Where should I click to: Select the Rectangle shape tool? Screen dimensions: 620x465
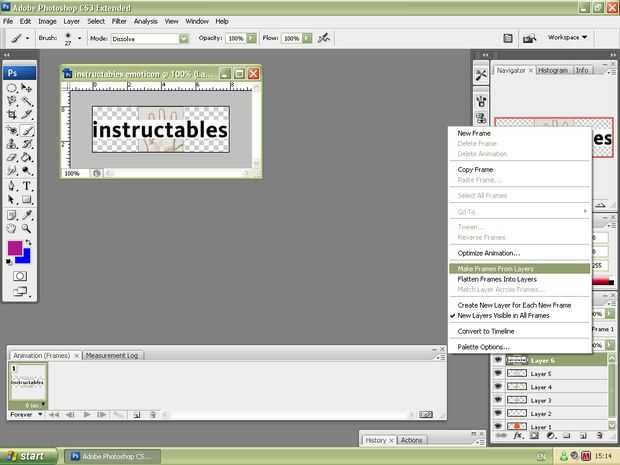(27, 199)
